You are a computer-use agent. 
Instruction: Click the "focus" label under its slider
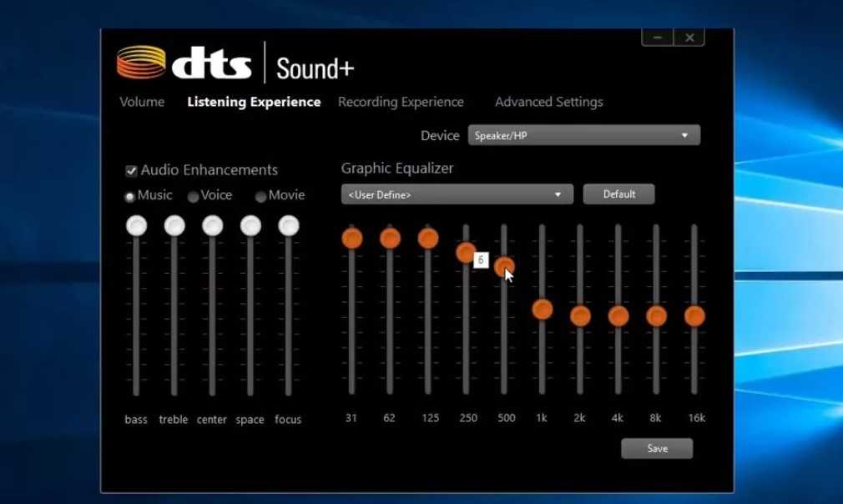[x=288, y=420]
